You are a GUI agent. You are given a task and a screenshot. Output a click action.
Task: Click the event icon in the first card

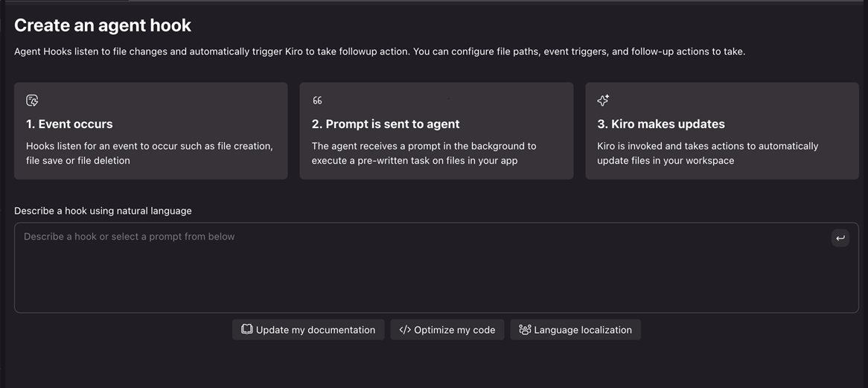tap(32, 101)
